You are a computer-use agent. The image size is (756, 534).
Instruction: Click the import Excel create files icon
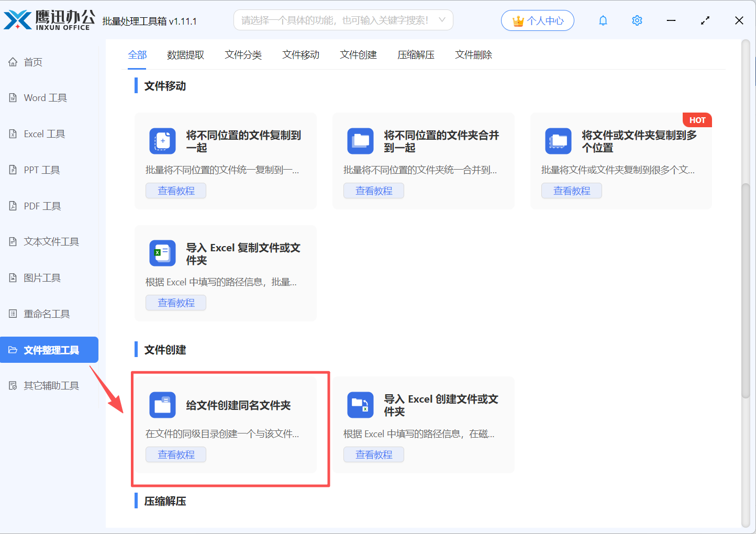[x=360, y=405]
